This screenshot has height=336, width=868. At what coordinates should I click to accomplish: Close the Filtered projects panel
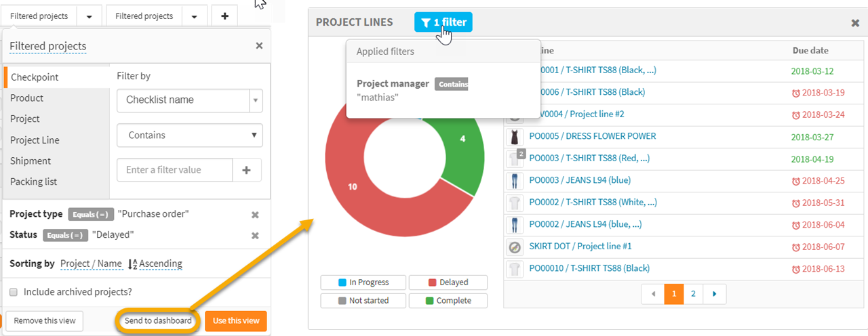point(259,46)
